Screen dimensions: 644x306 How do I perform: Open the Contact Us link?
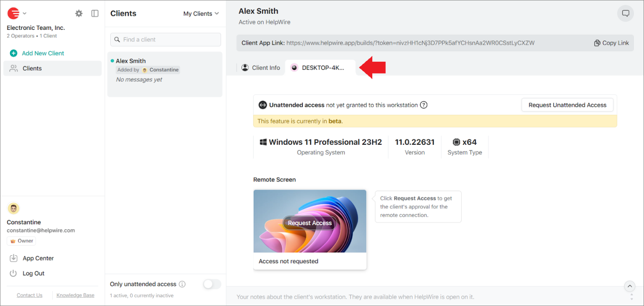coord(29,295)
